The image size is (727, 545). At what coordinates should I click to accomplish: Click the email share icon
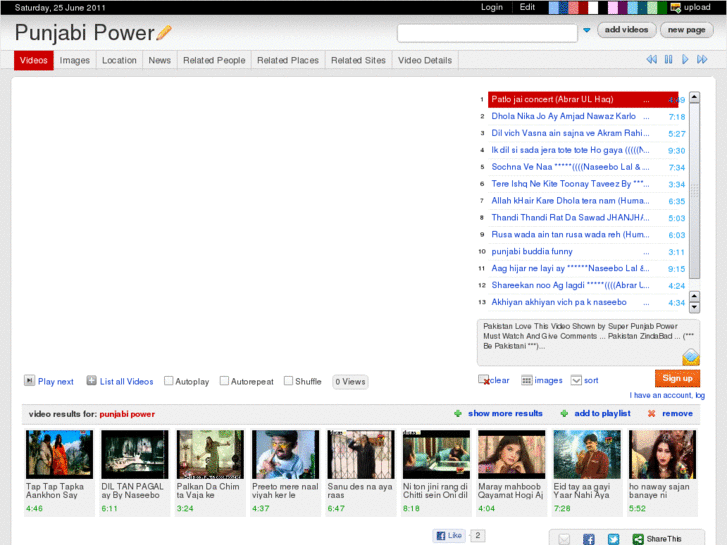[564, 539]
